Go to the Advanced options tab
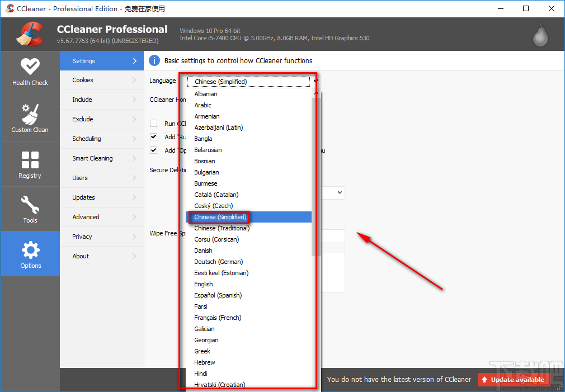 click(102, 217)
